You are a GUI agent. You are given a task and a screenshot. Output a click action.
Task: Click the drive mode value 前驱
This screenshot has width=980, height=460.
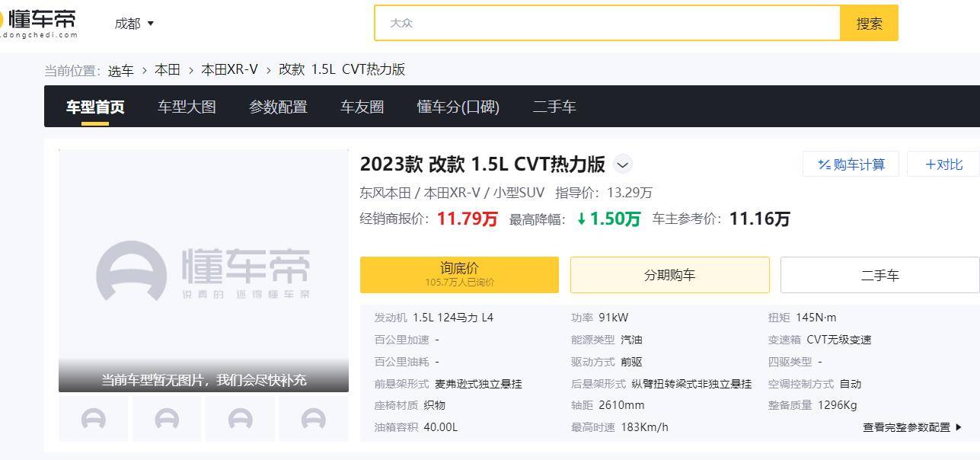coord(631,362)
